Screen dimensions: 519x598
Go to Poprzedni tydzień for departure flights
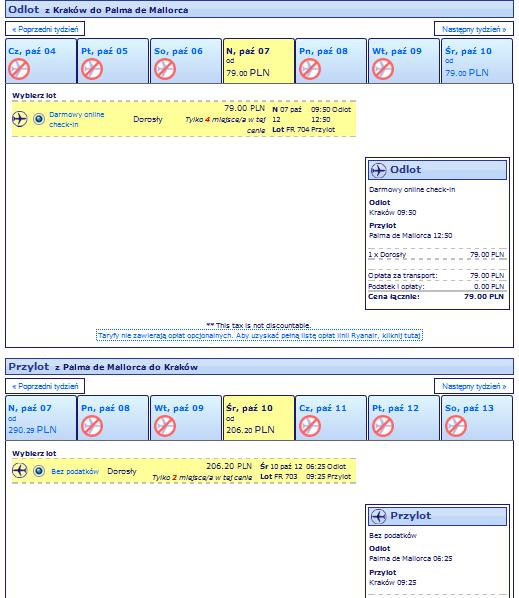click(45, 29)
